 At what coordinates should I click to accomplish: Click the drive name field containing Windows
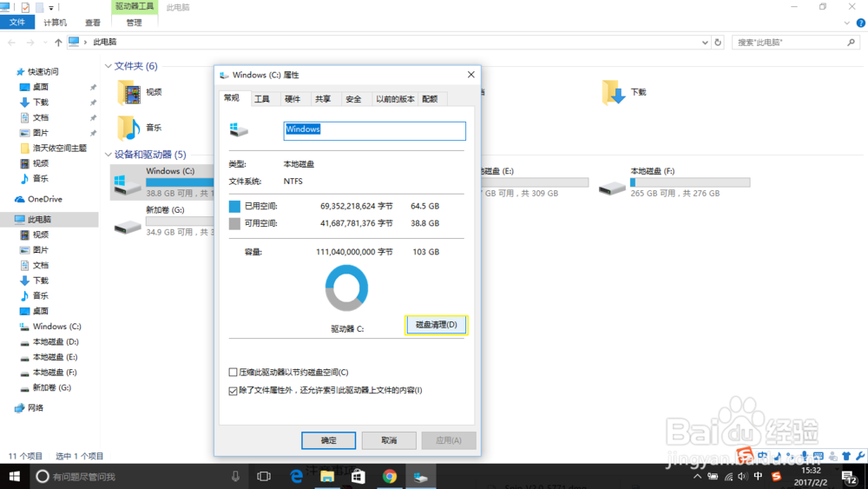pyautogui.click(x=375, y=131)
